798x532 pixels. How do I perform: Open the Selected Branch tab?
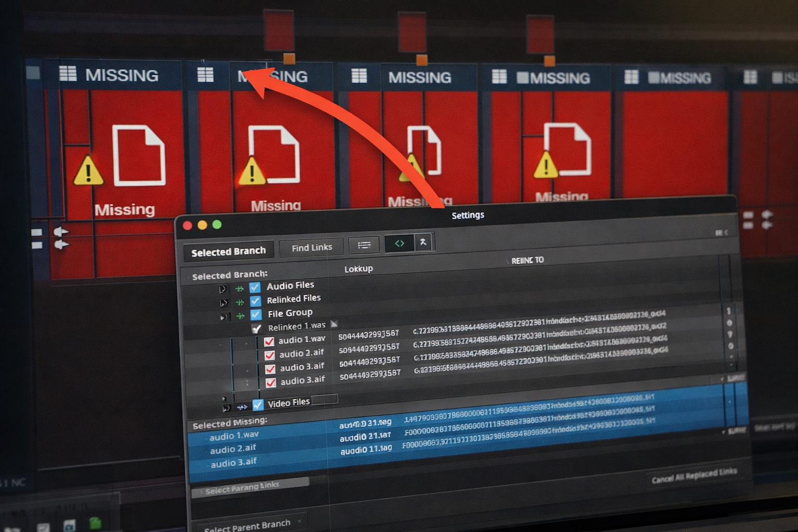pos(229,250)
